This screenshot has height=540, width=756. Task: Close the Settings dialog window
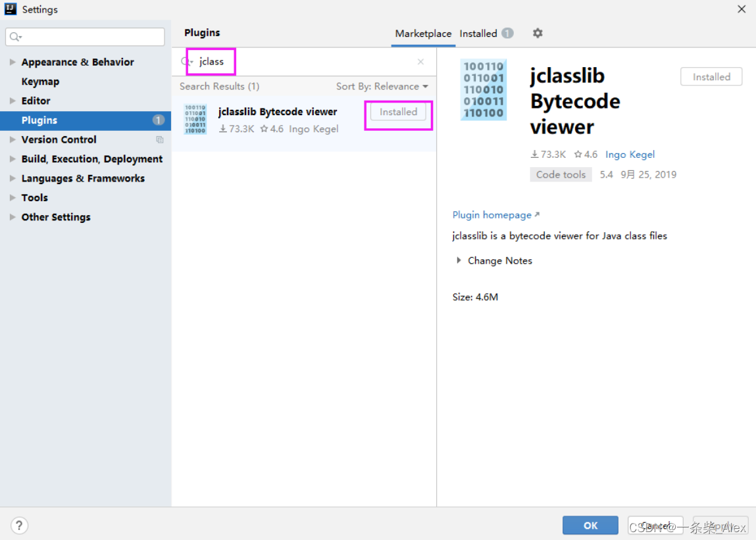click(x=742, y=9)
